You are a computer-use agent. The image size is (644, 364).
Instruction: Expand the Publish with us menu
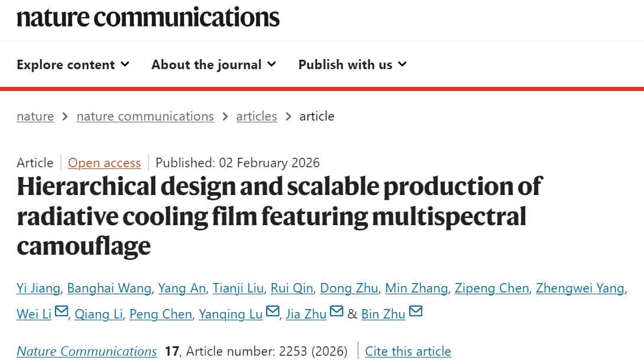[352, 64]
